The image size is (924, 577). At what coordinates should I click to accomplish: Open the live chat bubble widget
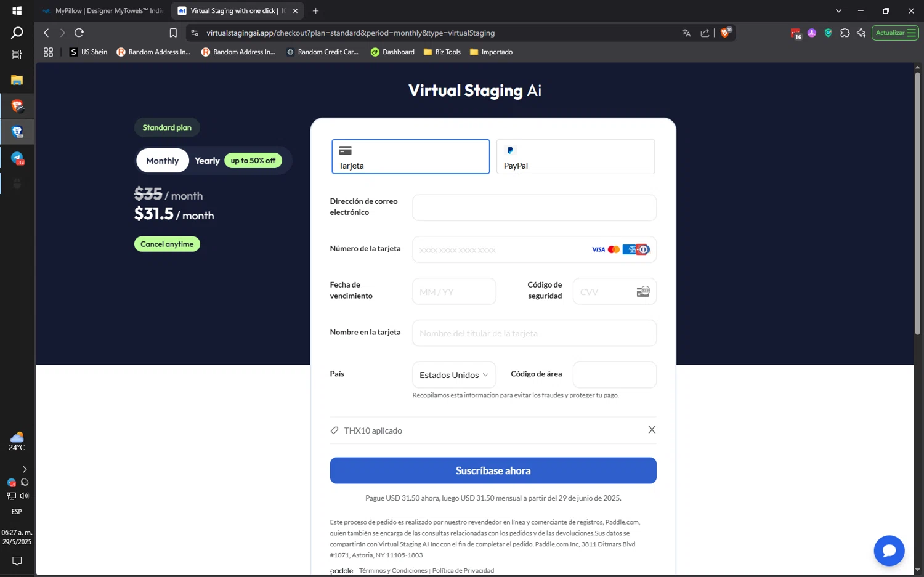889,551
